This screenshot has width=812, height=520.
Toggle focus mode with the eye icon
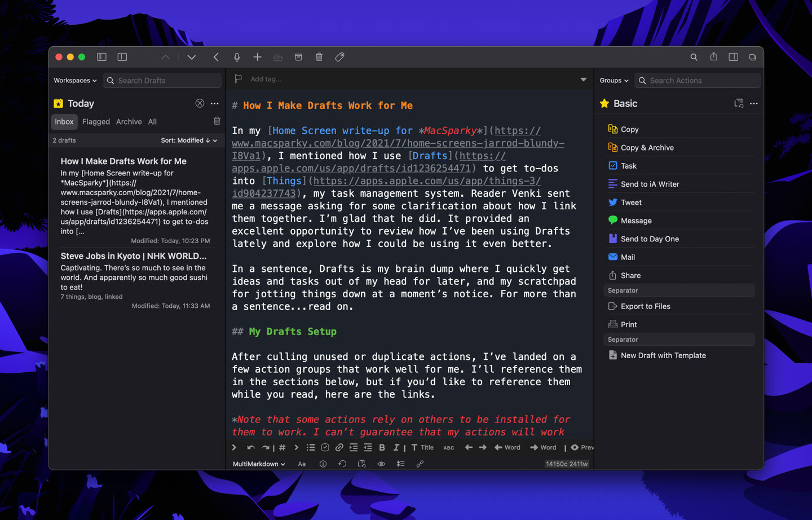pyautogui.click(x=381, y=464)
